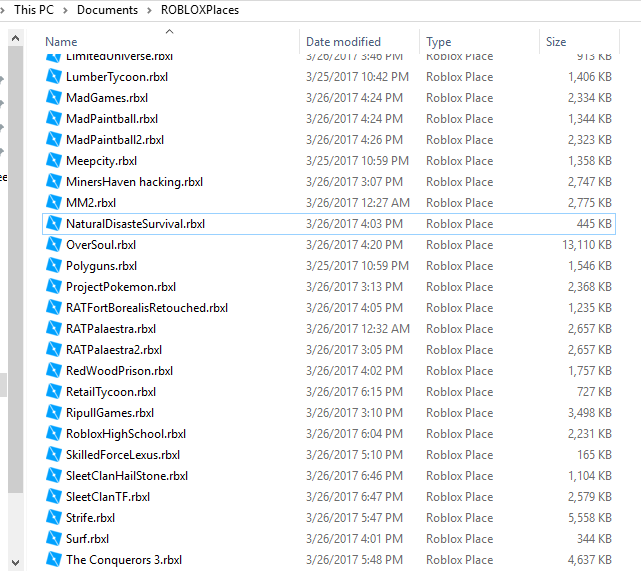
Task: Click the RATPalaestra2.rbxl file icon
Action: click(54, 349)
